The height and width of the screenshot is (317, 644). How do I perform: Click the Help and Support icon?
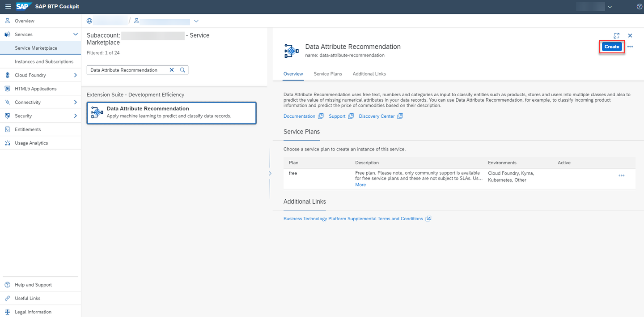7,285
